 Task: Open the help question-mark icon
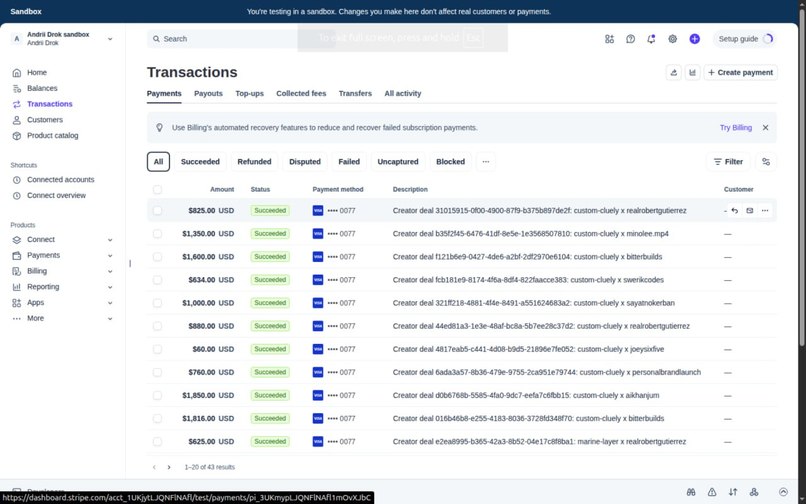[x=630, y=39]
